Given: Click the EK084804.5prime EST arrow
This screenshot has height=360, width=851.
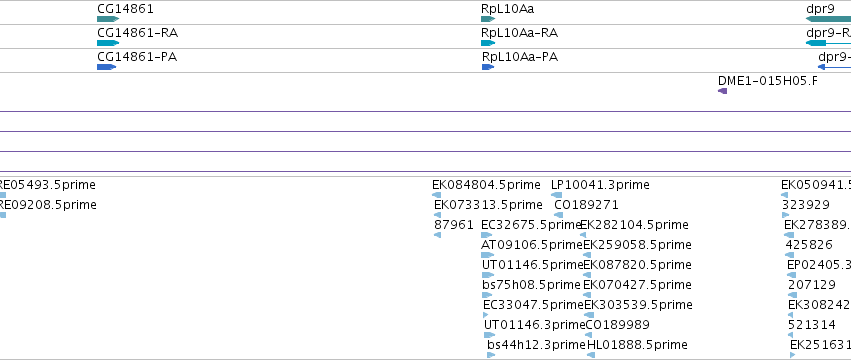Looking at the screenshot, I should coord(436,195).
